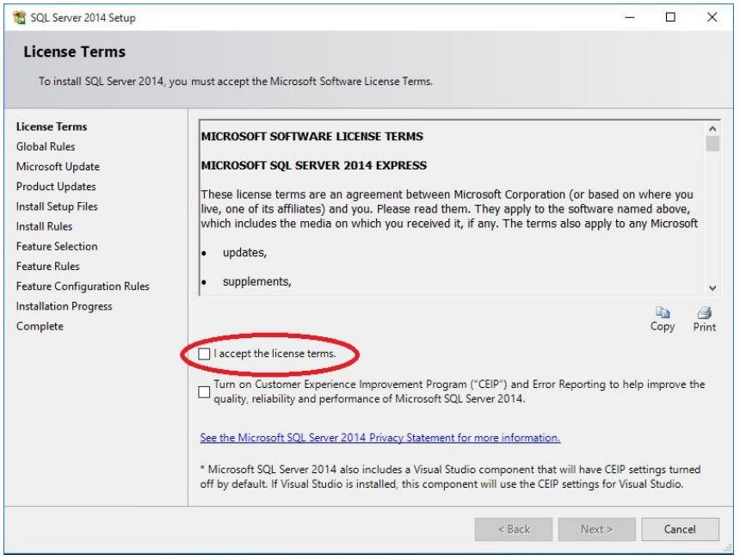
Task: Select Feature Selection step in sidebar
Action: [57, 246]
